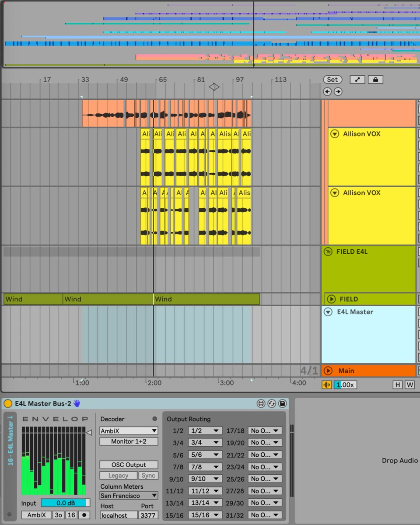Viewport: 420px width, 525px height.
Task: Open the 11/12 output routing dropdown
Action: pos(205,491)
